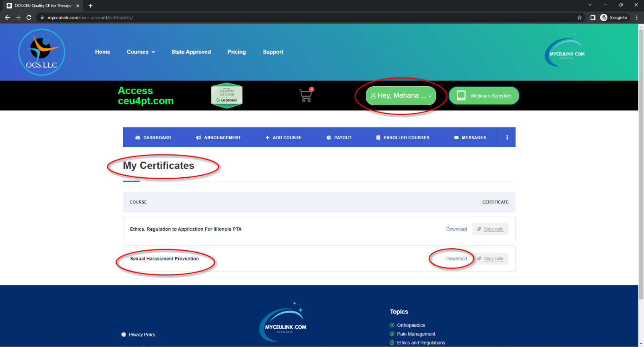Open the browser side panel icon
Screen dimensions: 644x347
(593, 18)
